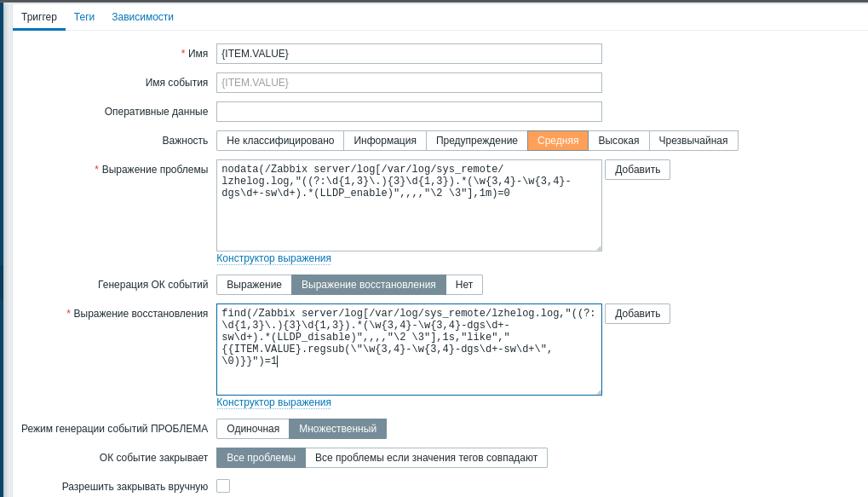Choose Высокая severity level
The height and width of the screenshot is (497, 868).
click(618, 141)
